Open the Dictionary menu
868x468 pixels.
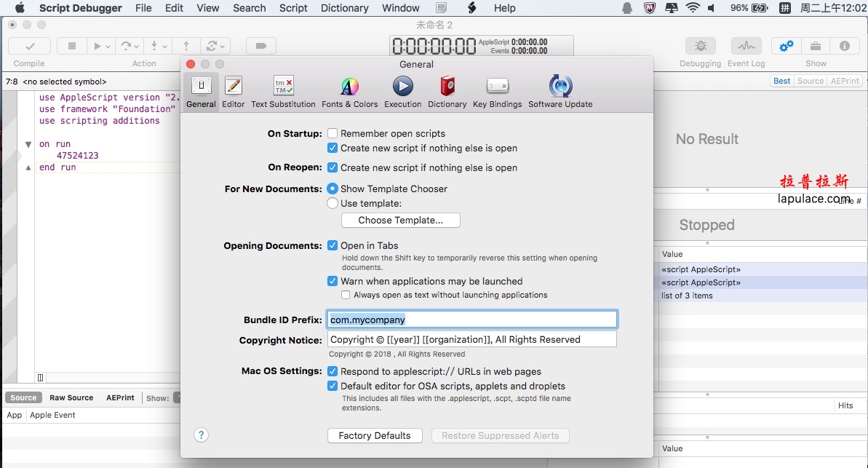click(344, 8)
